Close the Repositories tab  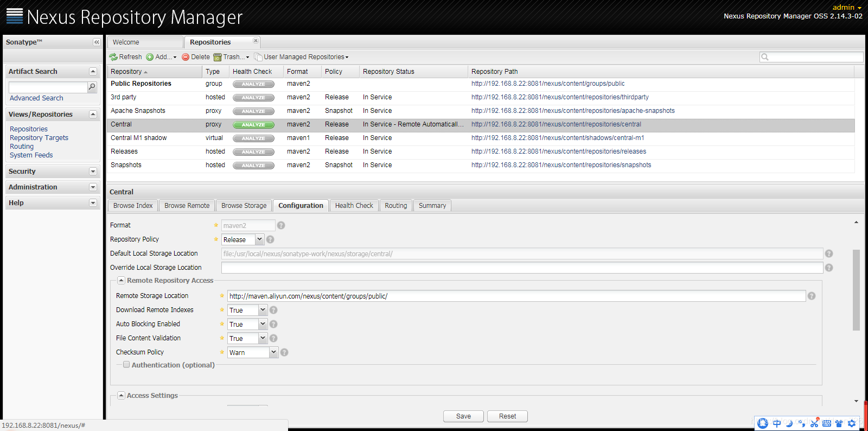(256, 41)
